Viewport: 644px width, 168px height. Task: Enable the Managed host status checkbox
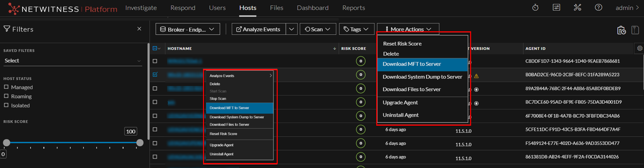6,87
